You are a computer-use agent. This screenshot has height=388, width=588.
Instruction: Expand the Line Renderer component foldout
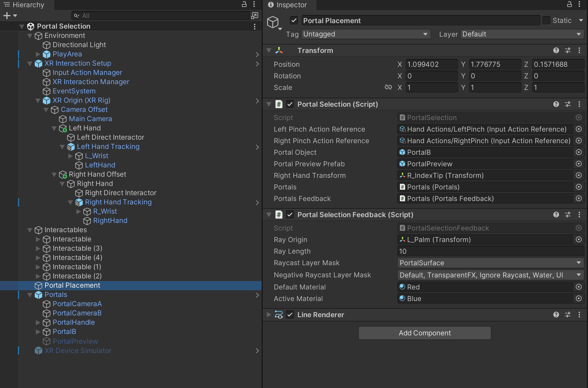coord(269,315)
